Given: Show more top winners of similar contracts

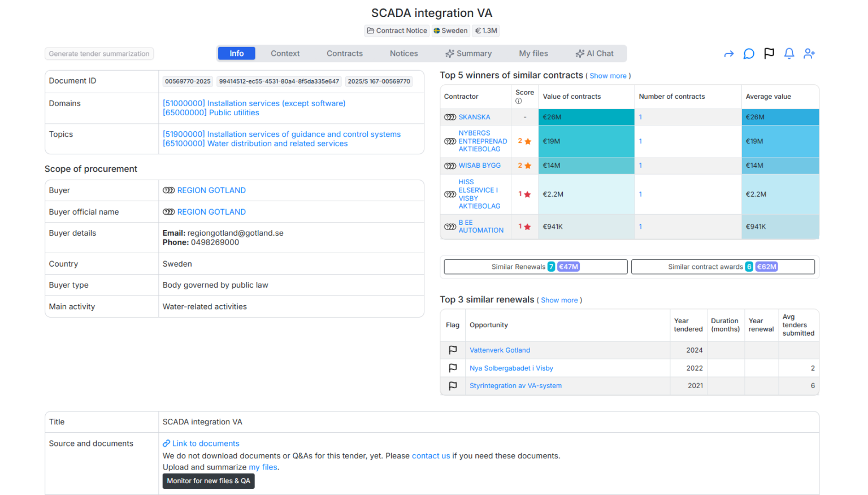Looking at the screenshot, I should pos(607,75).
